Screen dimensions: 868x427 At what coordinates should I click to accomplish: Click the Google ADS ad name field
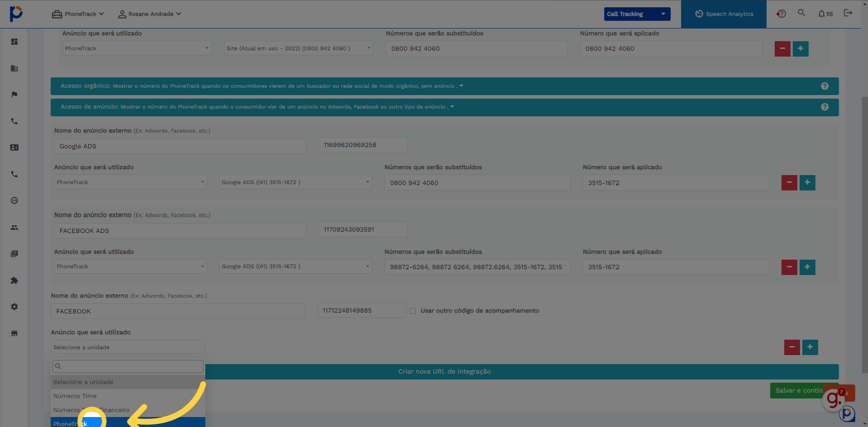click(x=180, y=146)
